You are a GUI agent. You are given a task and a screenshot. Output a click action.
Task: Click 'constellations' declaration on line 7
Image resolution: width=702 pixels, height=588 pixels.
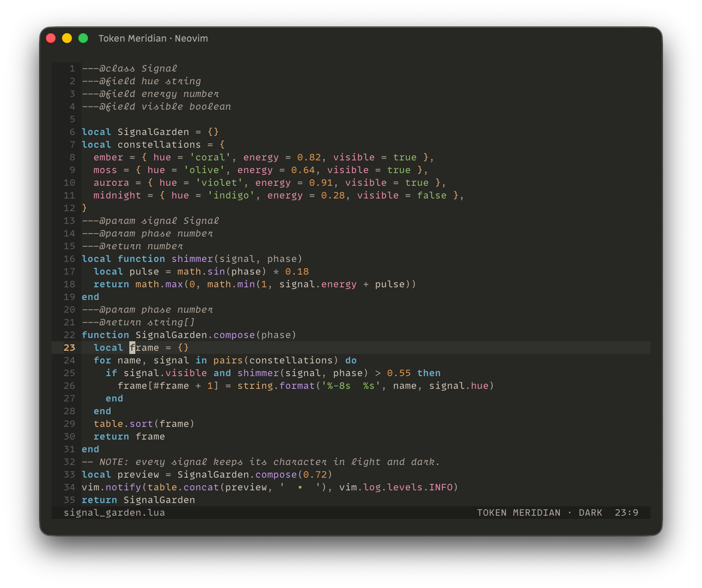click(x=159, y=145)
